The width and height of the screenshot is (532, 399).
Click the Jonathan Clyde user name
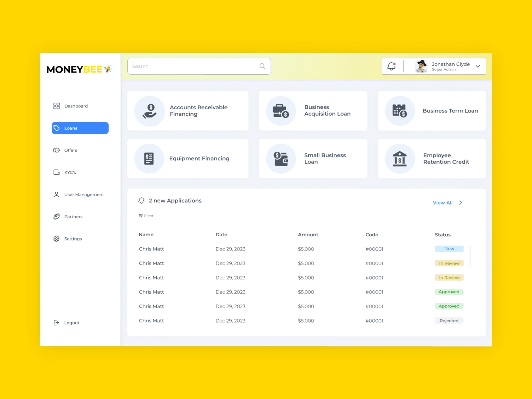tap(451, 64)
